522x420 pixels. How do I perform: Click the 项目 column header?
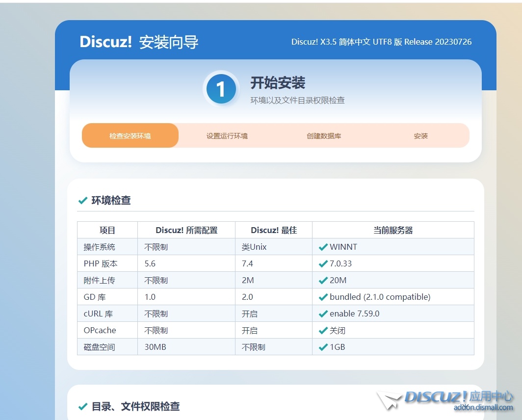pyautogui.click(x=107, y=230)
